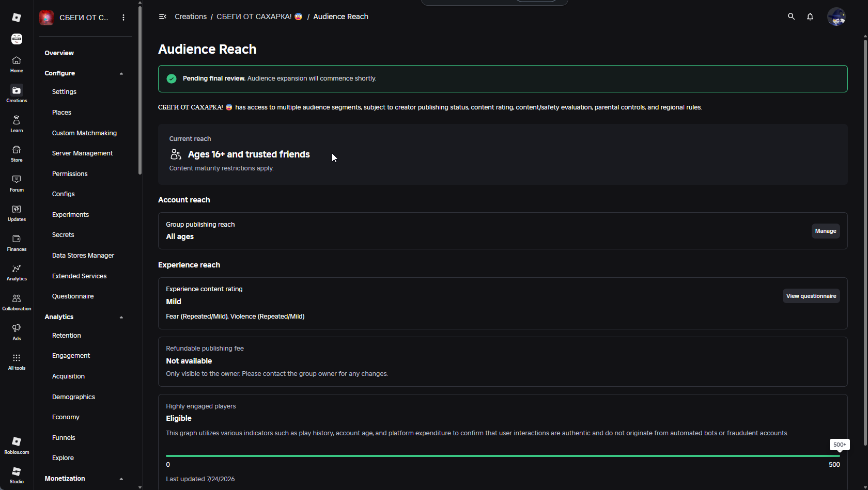The image size is (868, 490).
Task: Open Analytics icon in the left rail
Action: click(x=17, y=273)
